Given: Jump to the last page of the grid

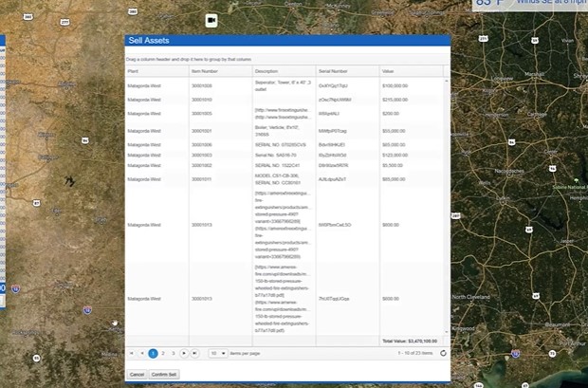Looking at the screenshot, I should 194,353.
